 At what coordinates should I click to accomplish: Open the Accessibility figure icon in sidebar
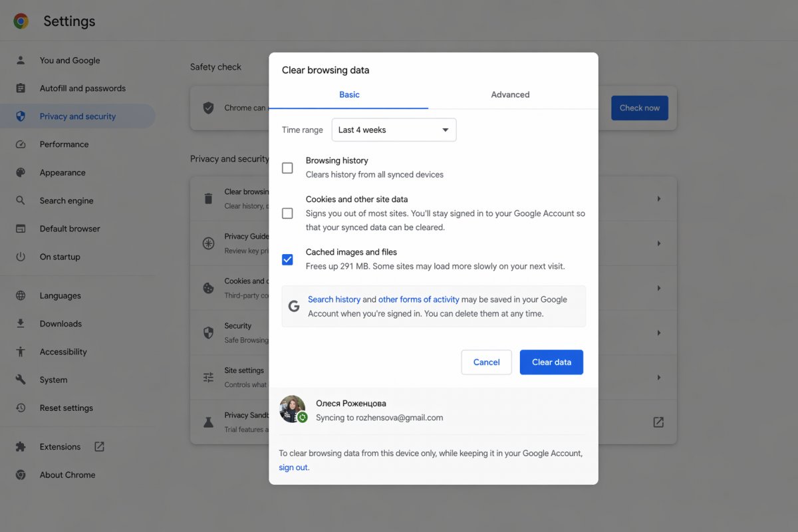(x=21, y=352)
